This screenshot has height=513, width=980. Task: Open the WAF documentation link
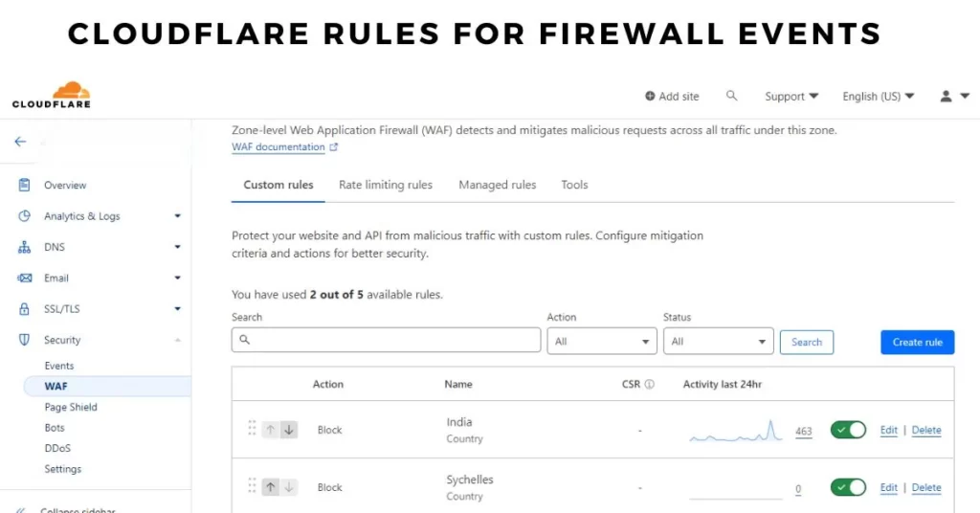point(278,146)
